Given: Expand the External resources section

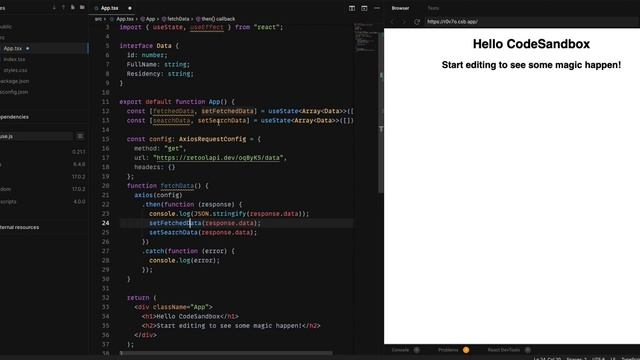Looking at the screenshot, I should tap(44, 227).
